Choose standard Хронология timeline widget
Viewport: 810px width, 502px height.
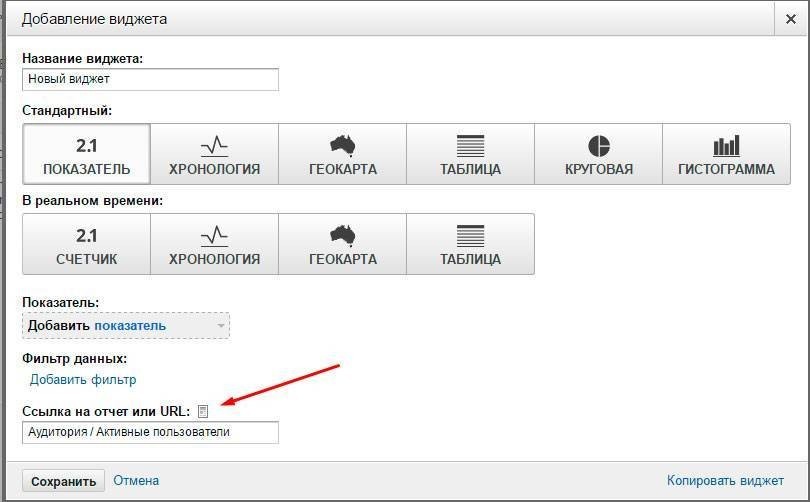[214, 154]
